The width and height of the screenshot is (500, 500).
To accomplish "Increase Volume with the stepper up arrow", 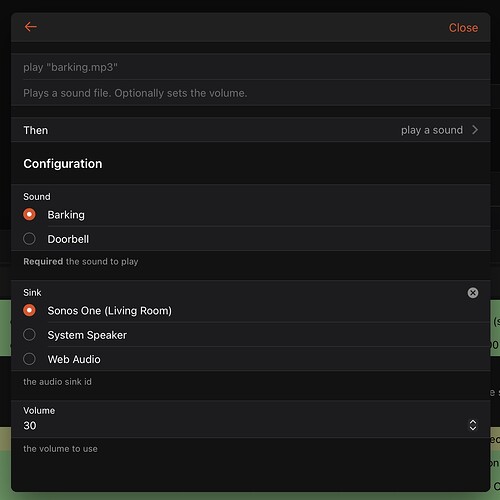I will point(473,422).
